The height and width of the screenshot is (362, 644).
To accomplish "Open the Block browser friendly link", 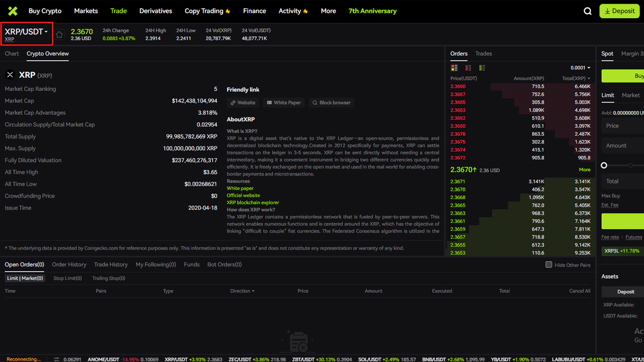I will coord(332,102).
